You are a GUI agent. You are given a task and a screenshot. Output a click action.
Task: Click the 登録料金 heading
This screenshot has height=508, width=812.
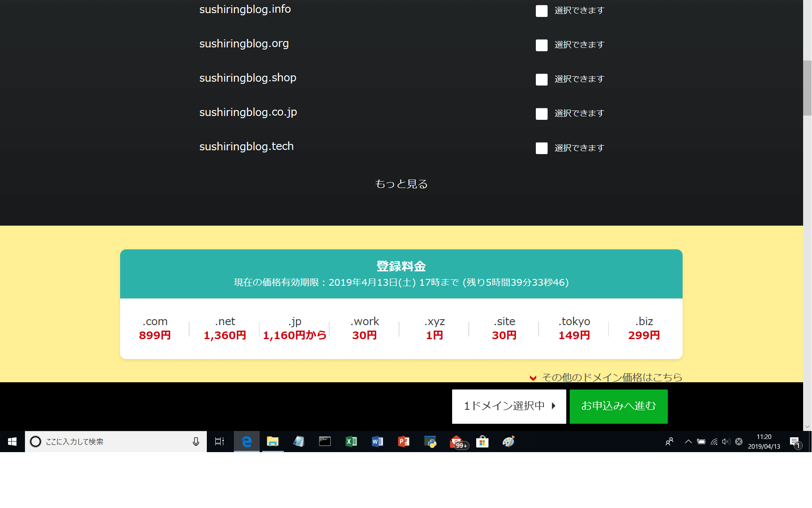coord(401,266)
